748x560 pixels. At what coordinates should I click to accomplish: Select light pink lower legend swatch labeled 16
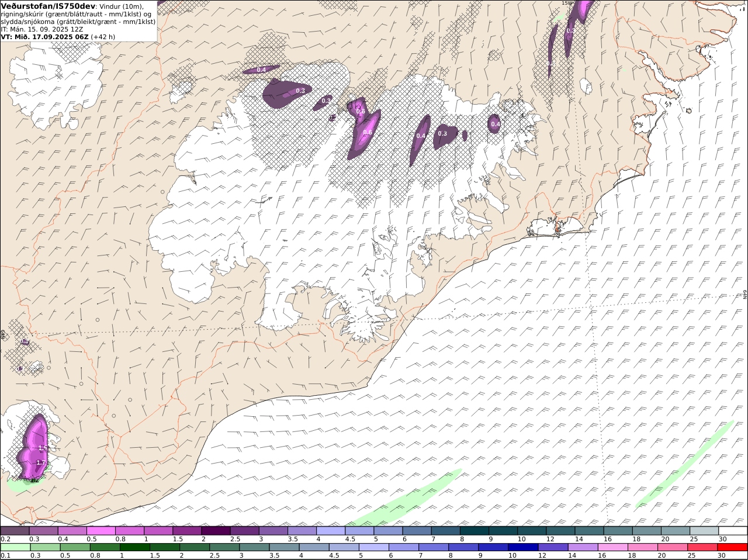point(612,548)
